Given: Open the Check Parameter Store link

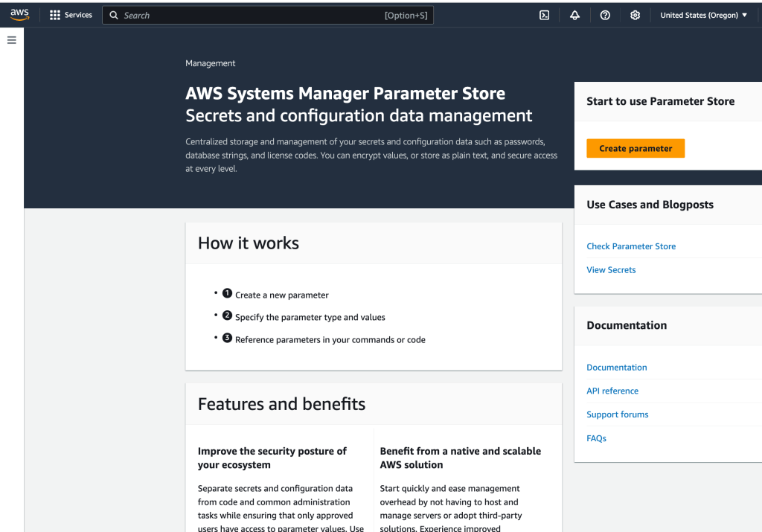Looking at the screenshot, I should tap(631, 246).
